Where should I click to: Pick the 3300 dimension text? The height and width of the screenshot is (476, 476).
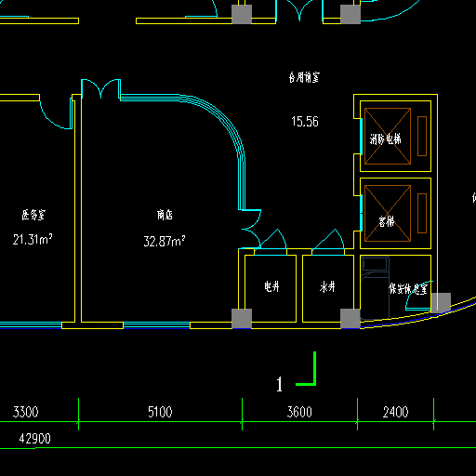point(26,412)
